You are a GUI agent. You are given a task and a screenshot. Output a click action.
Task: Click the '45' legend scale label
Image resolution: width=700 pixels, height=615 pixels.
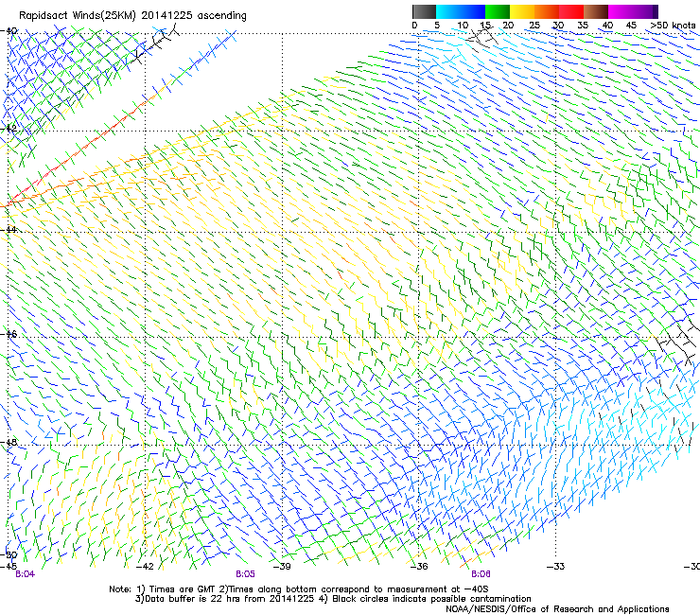[631, 26]
